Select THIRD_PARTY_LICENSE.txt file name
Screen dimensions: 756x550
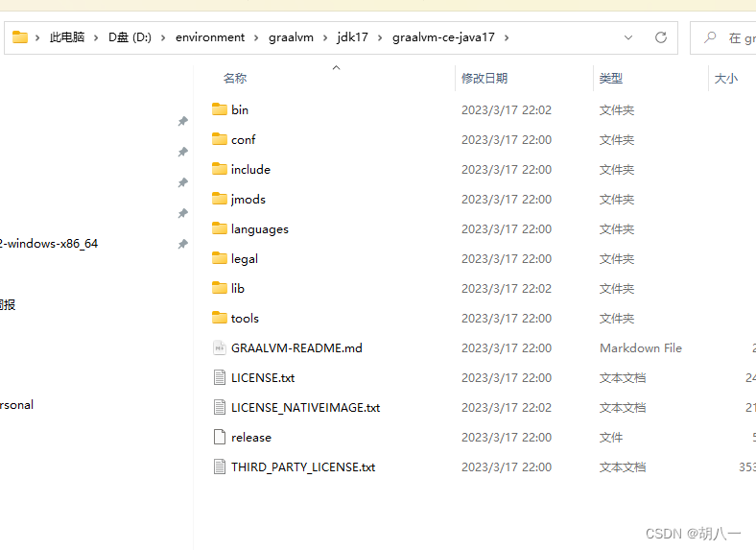pyautogui.click(x=303, y=467)
